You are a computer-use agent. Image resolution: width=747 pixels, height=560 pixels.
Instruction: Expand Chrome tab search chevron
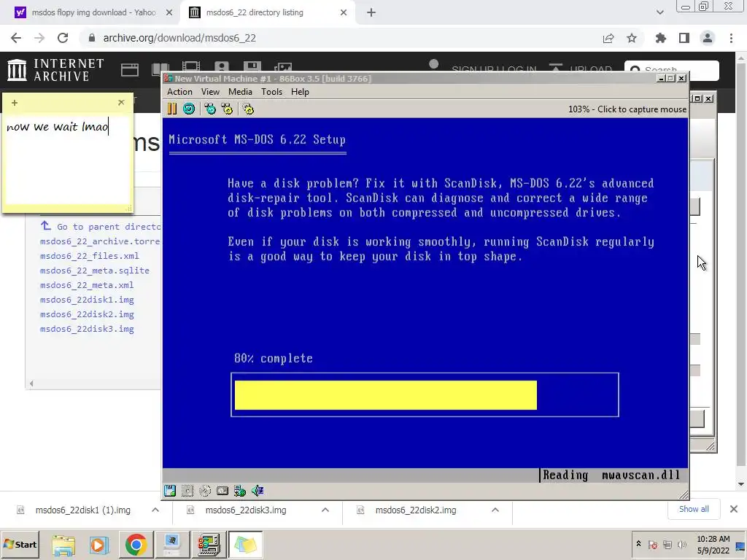659,12
